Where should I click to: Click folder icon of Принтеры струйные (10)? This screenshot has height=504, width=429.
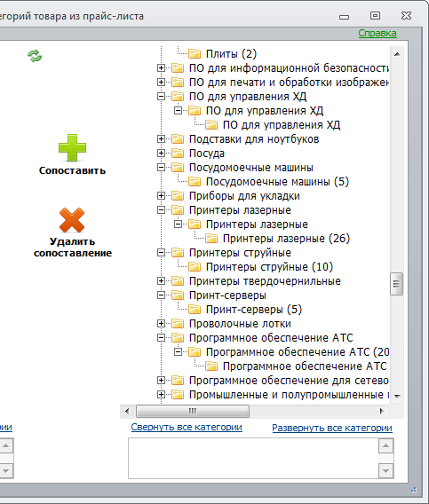pos(195,267)
